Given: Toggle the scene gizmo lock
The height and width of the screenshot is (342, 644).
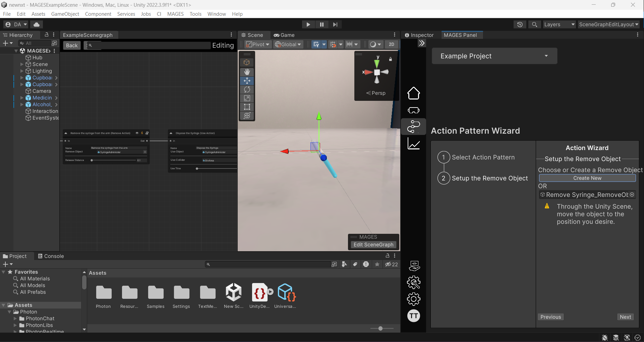Looking at the screenshot, I should [390, 59].
